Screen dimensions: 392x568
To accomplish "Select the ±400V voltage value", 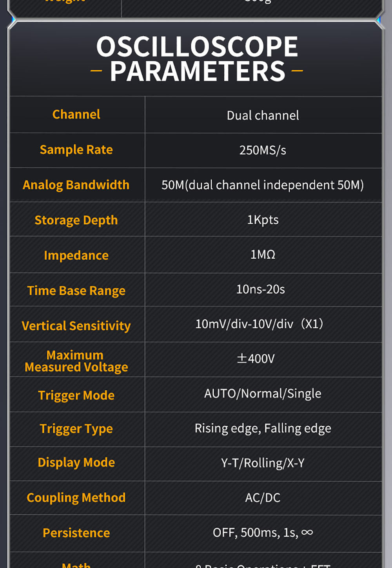I will coord(256,359).
